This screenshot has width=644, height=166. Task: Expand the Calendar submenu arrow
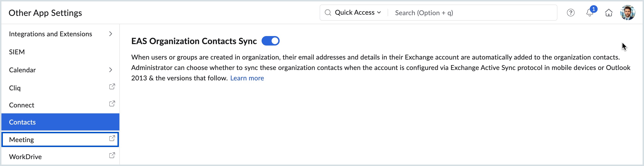click(x=111, y=70)
